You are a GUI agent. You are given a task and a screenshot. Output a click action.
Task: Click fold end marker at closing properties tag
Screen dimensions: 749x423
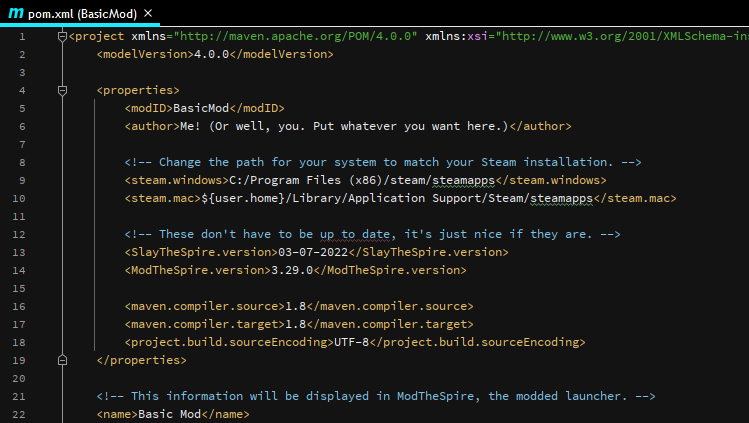click(x=62, y=360)
